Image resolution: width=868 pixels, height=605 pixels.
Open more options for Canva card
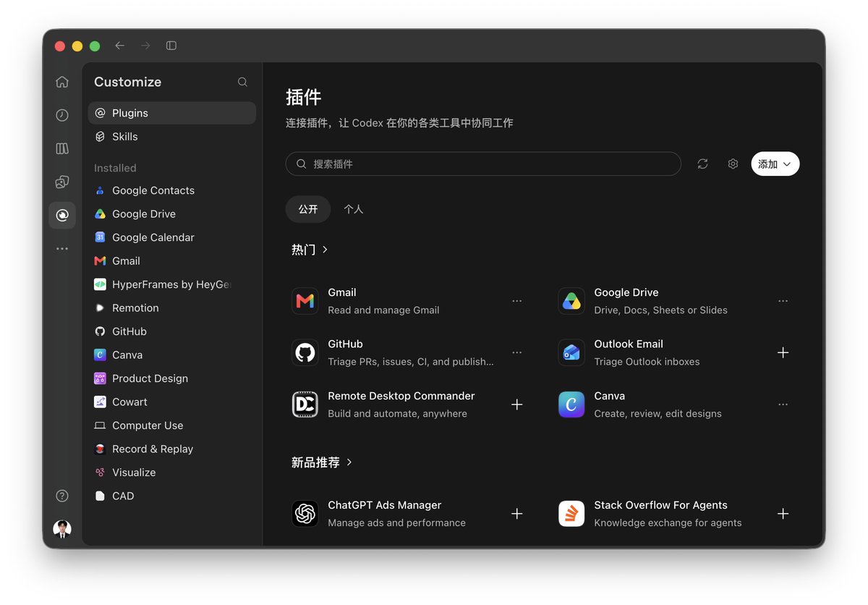[x=783, y=405]
